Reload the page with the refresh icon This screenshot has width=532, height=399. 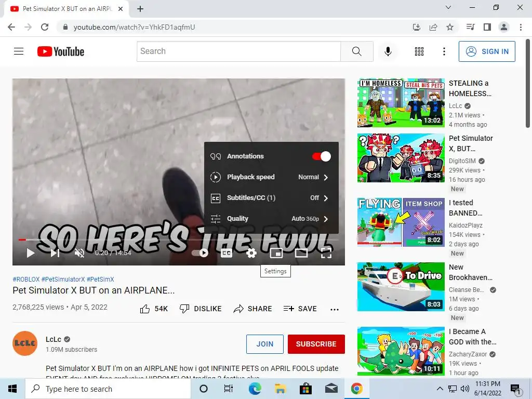45,27
